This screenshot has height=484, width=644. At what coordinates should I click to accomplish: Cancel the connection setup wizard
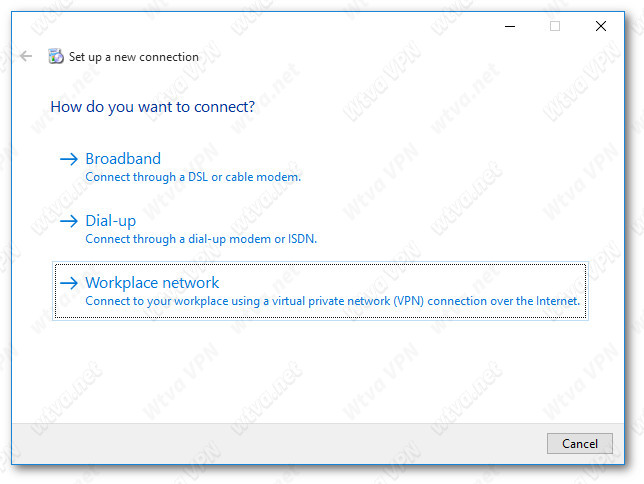(x=580, y=444)
